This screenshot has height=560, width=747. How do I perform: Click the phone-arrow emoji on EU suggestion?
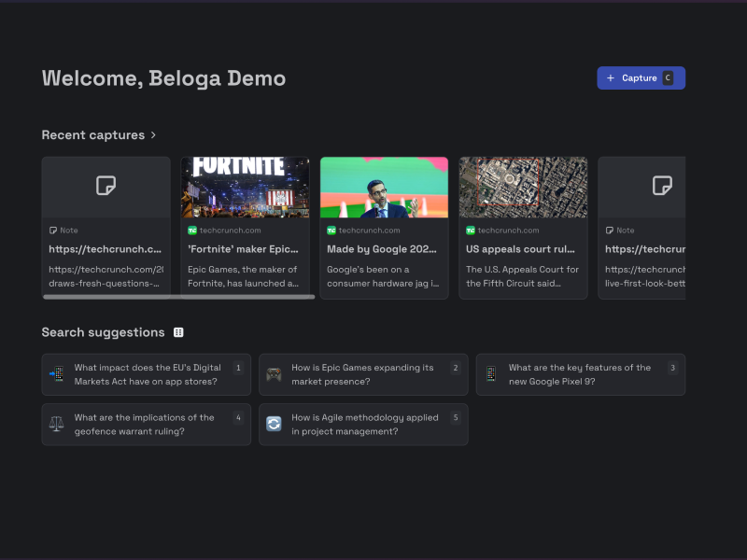coord(57,374)
